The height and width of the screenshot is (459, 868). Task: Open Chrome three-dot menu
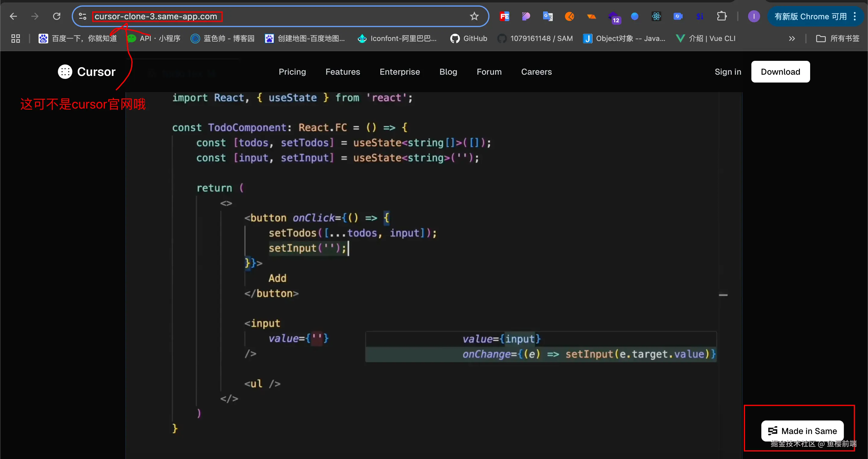pos(855,16)
